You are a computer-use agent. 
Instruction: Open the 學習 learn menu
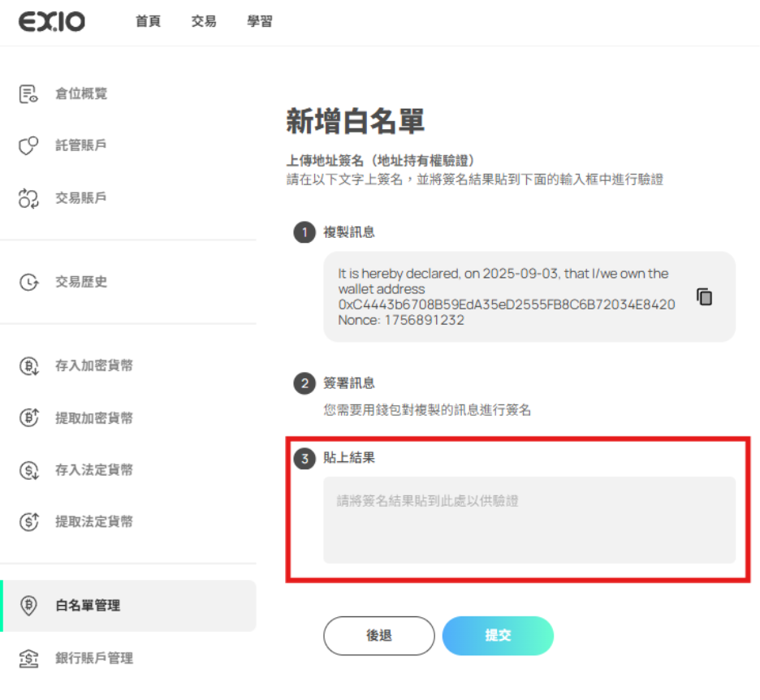coord(260,22)
